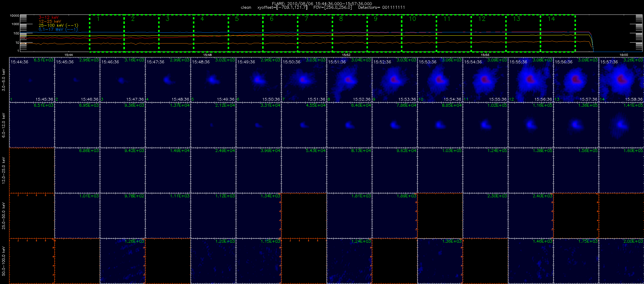Image resolution: width=644 pixels, height=284 pixels.
Task: Select interval 2 in the light curve
Action: tap(141, 33)
